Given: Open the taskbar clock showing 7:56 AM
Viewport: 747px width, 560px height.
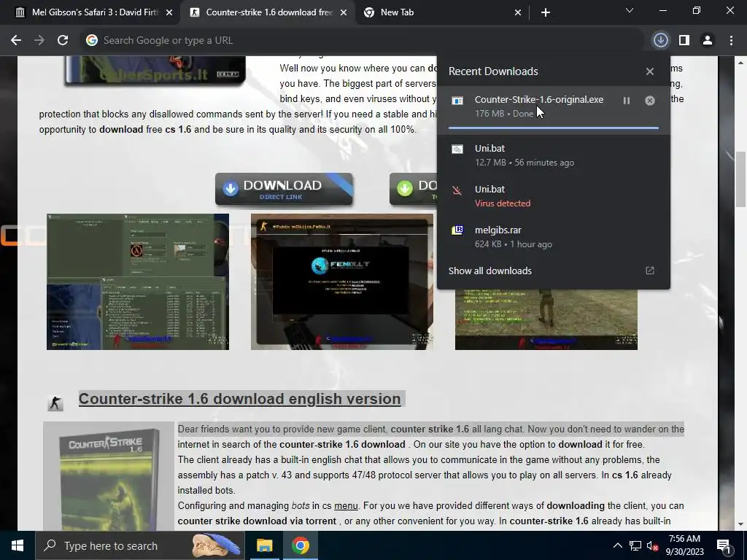Looking at the screenshot, I should (x=684, y=545).
